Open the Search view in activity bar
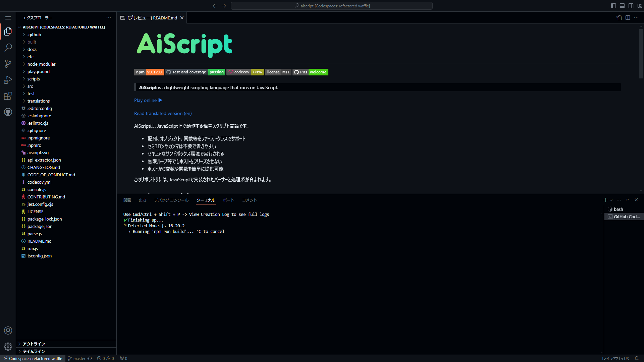 pyautogui.click(x=8, y=48)
